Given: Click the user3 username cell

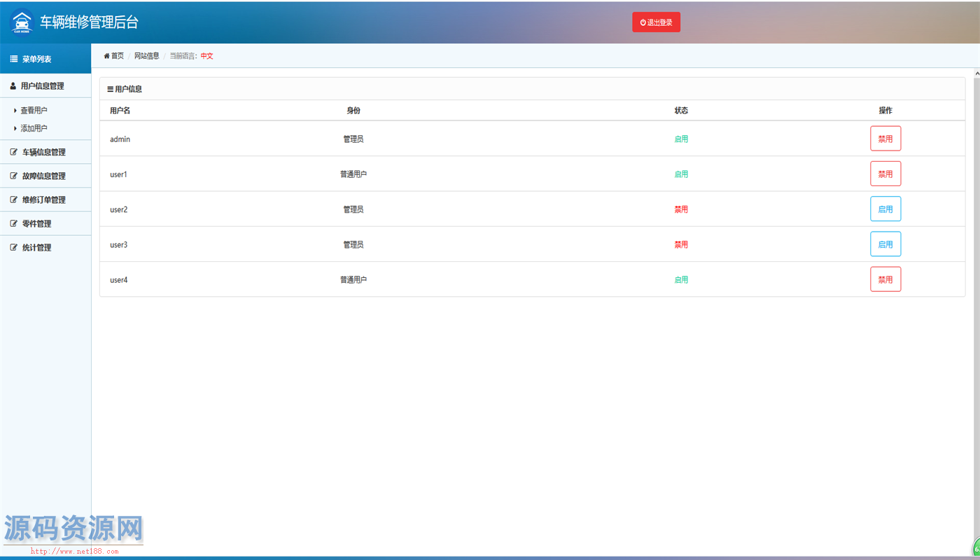Looking at the screenshot, I should pos(119,244).
